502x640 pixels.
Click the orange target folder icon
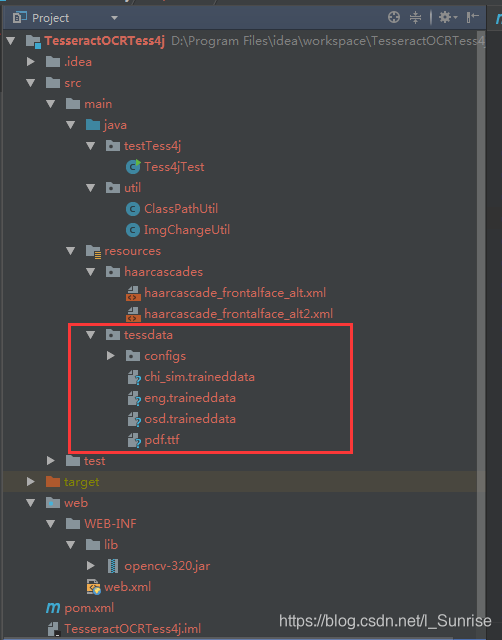click(53, 482)
